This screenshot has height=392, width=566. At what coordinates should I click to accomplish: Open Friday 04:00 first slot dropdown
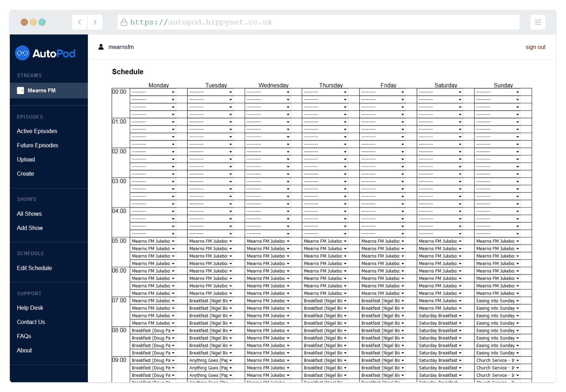pos(383,211)
